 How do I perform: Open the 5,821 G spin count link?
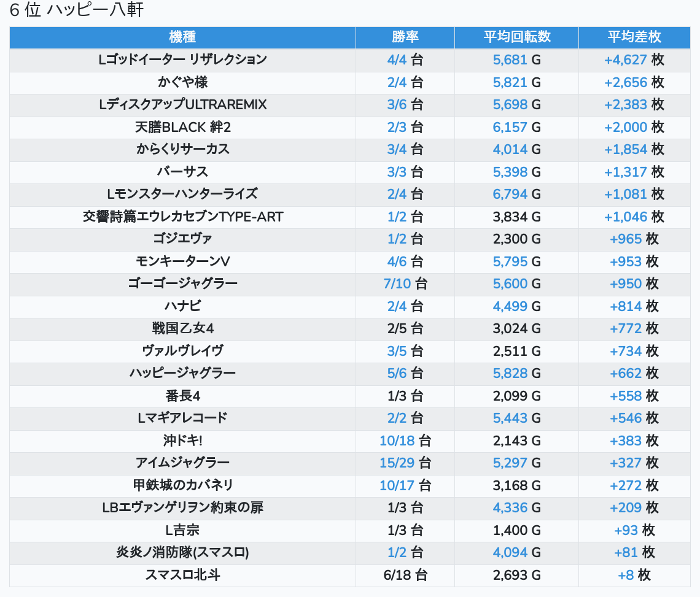point(510,82)
